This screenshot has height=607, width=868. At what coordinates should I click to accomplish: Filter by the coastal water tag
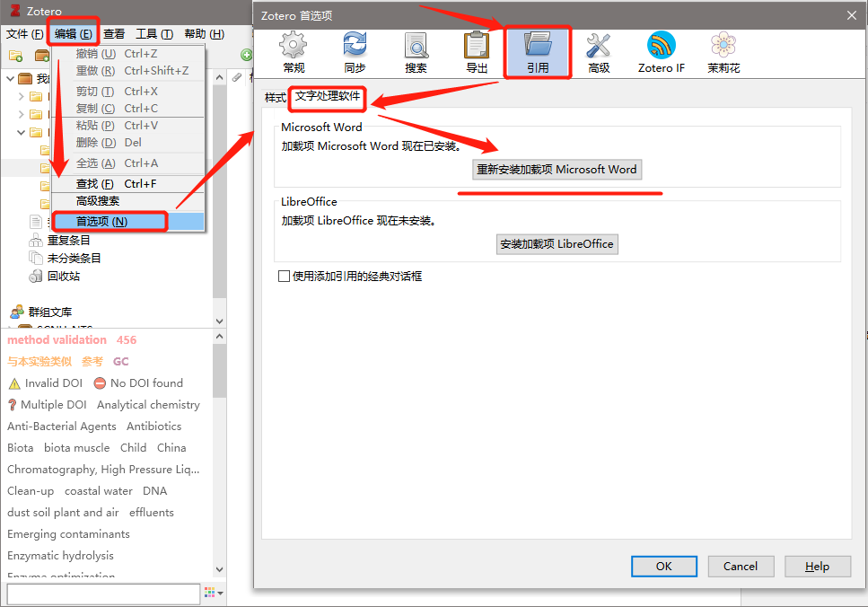pos(99,491)
